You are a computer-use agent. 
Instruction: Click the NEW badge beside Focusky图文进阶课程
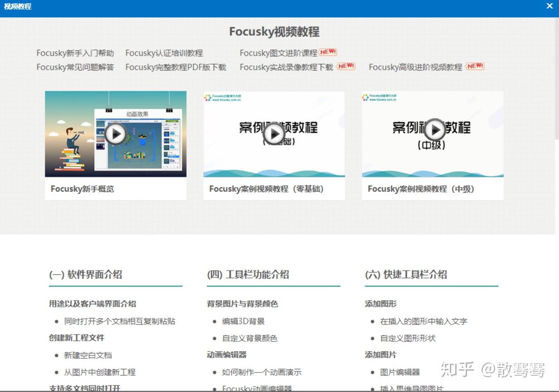[x=327, y=52]
